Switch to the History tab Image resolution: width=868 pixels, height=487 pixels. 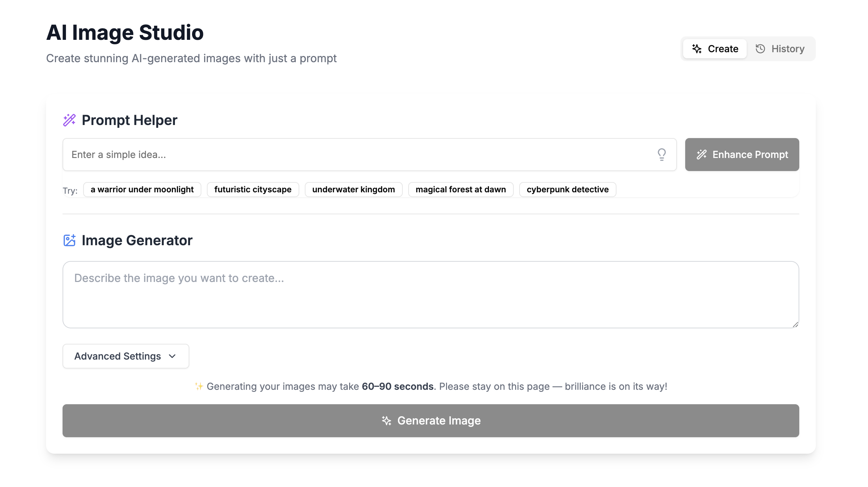(x=780, y=49)
